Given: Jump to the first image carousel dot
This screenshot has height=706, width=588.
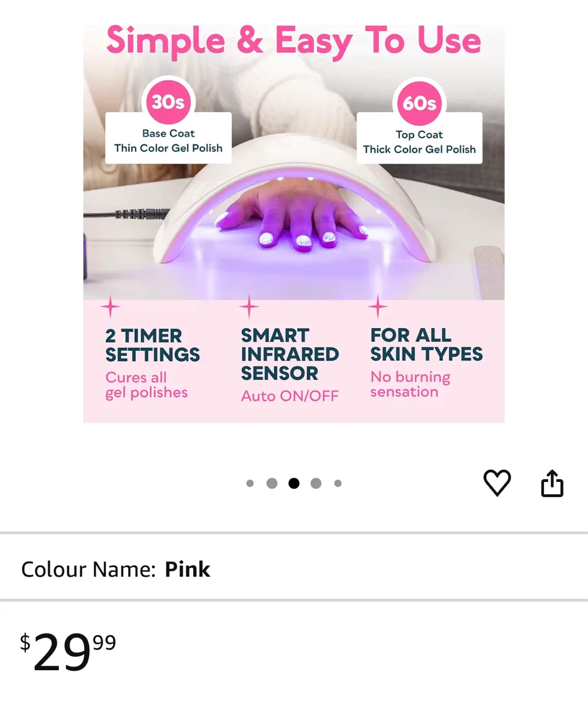Looking at the screenshot, I should click(x=251, y=483).
